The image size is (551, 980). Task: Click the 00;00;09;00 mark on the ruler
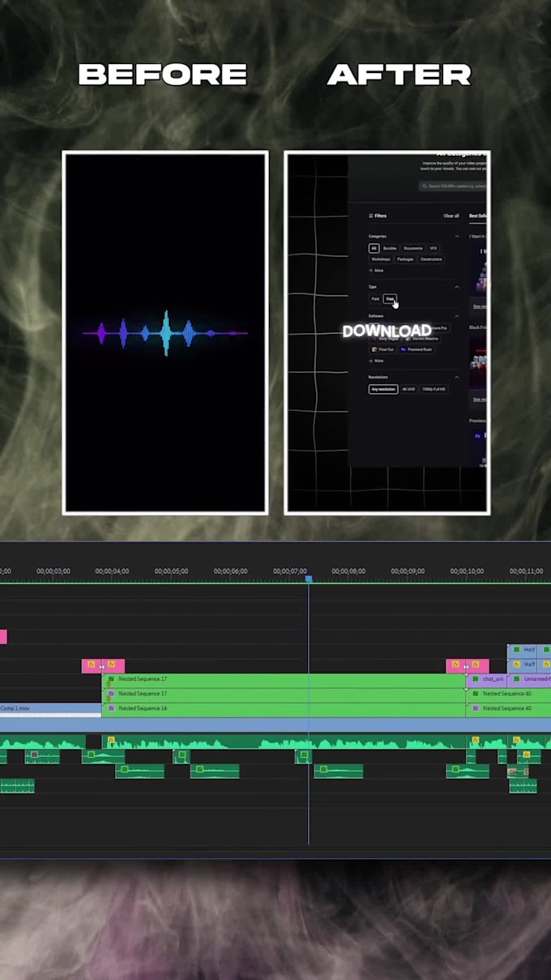pos(408,571)
